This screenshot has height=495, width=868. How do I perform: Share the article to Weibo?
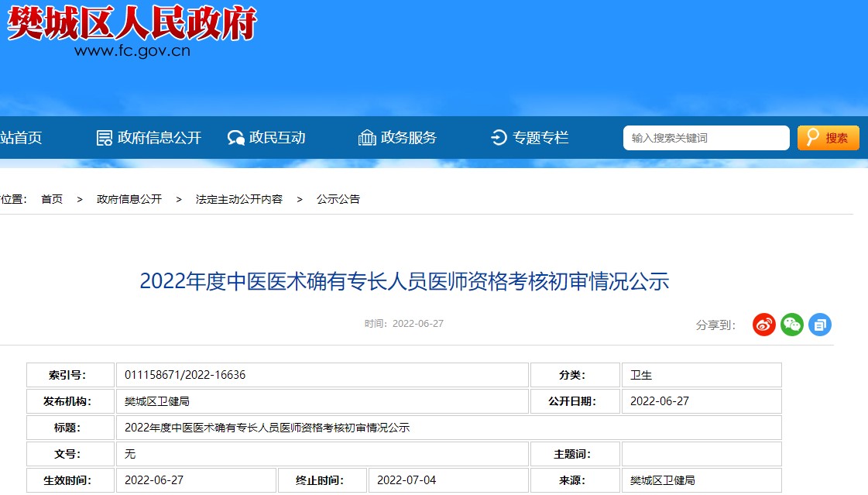tap(764, 325)
